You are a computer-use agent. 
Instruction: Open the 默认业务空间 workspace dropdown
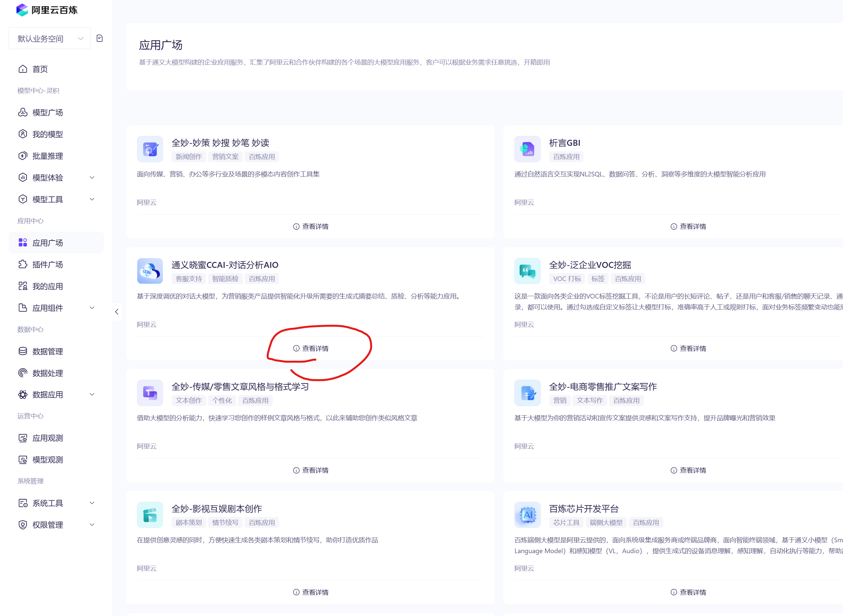click(x=50, y=38)
